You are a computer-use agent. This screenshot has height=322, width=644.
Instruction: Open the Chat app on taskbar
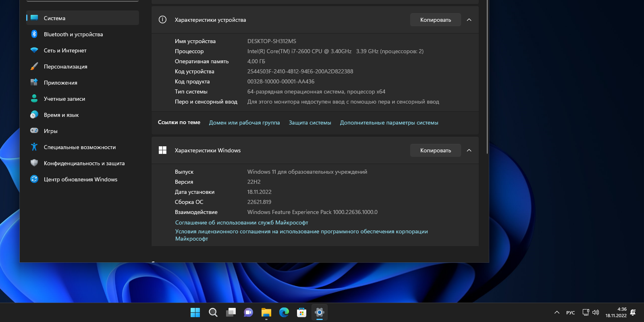click(x=249, y=312)
